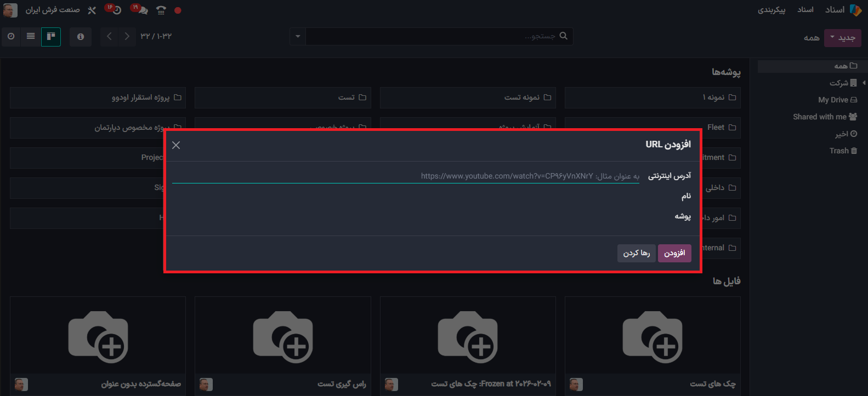This screenshot has width=868, height=396.
Task: Switch to list view
Action: (31, 37)
